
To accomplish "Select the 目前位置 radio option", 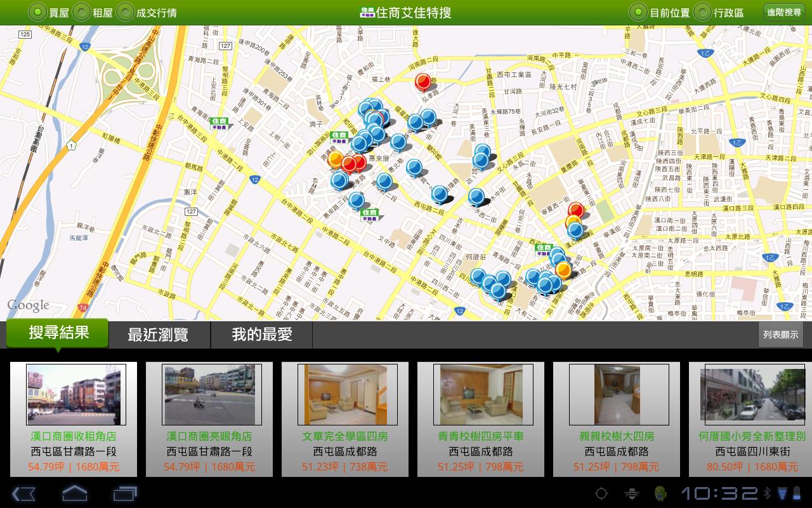I will click(x=639, y=12).
